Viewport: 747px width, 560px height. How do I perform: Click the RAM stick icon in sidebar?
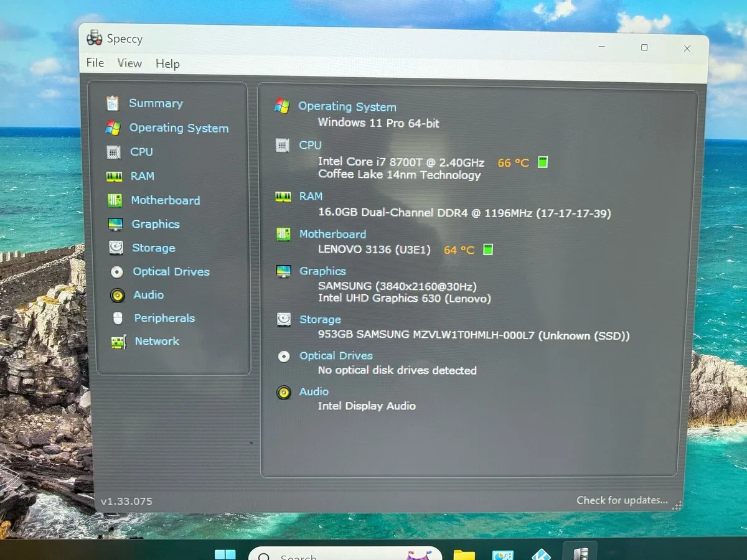click(x=114, y=177)
